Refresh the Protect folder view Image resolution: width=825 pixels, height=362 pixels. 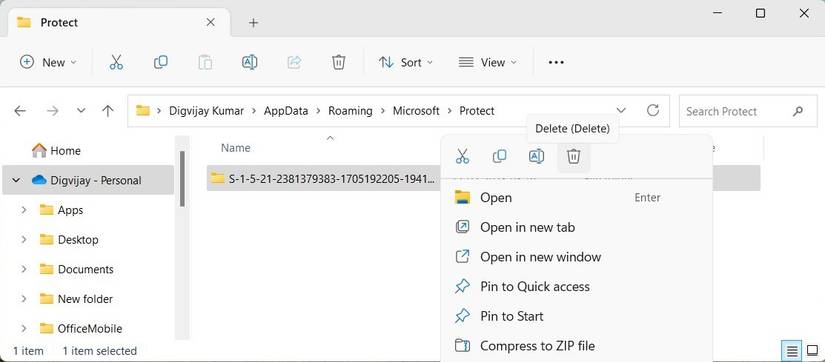pos(653,110)
